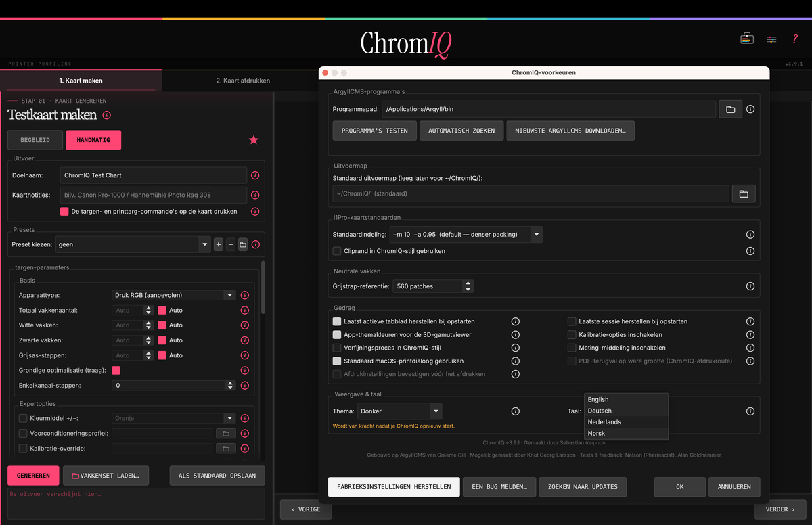This screenshot has height=525, width=812.
Task: Select English in language list
Action: 627,399
